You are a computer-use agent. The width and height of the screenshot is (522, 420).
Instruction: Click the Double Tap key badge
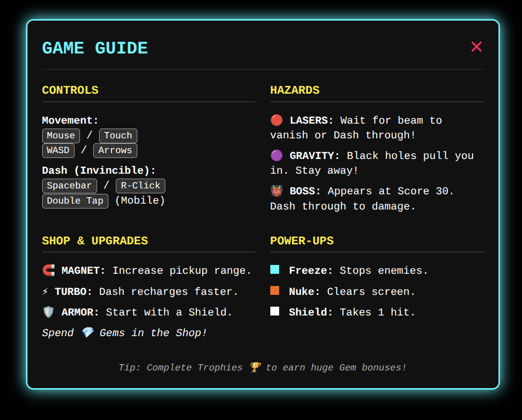pos(75,201)
